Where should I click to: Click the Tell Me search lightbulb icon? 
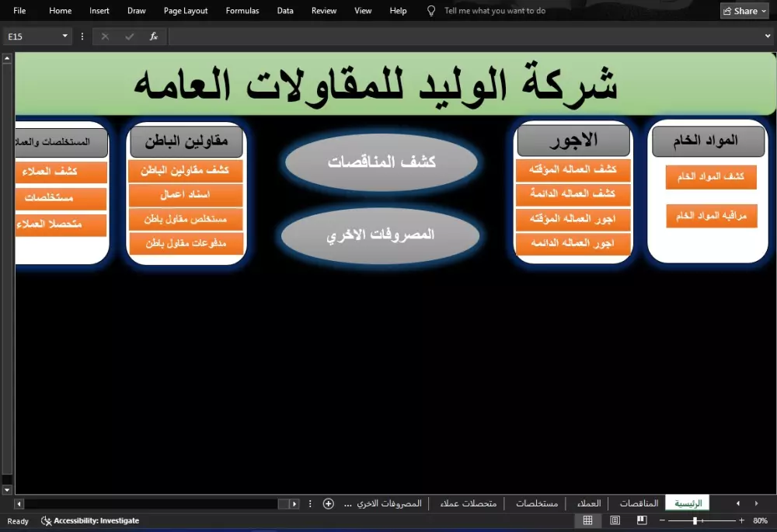pos(431,11)
